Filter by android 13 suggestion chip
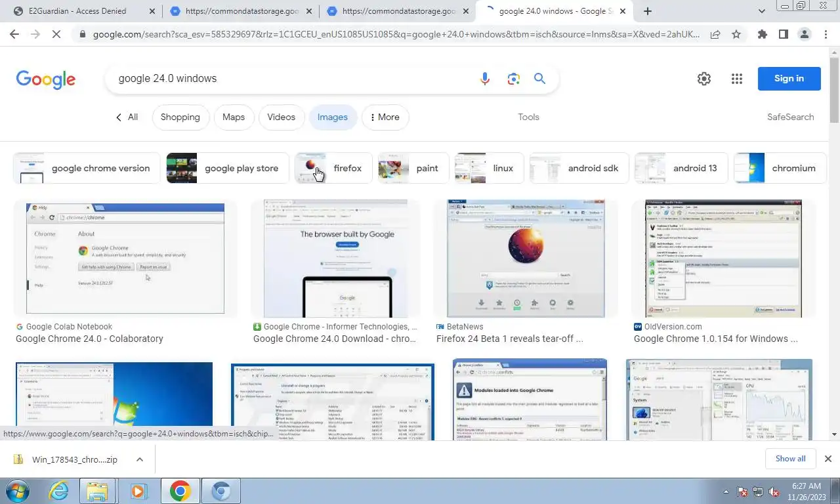This screenshot has height=504, width=840. coord(681,169)
